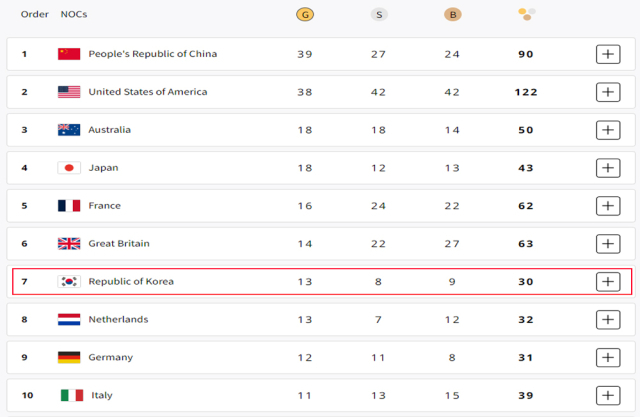Click Great Britain's bronze count 27
The image size is (640, 417).
click(x=452, y=244)
